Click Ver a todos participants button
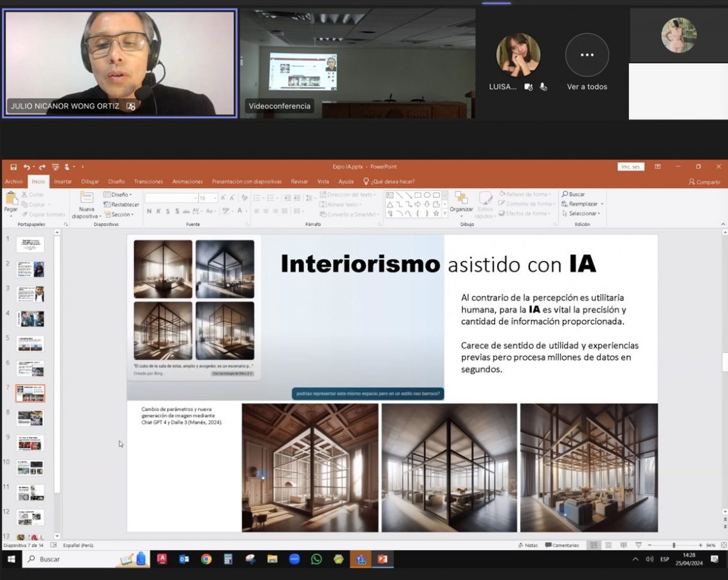This screenshot has height=580, width=728. pyautogui.click(x=587, y=56)
